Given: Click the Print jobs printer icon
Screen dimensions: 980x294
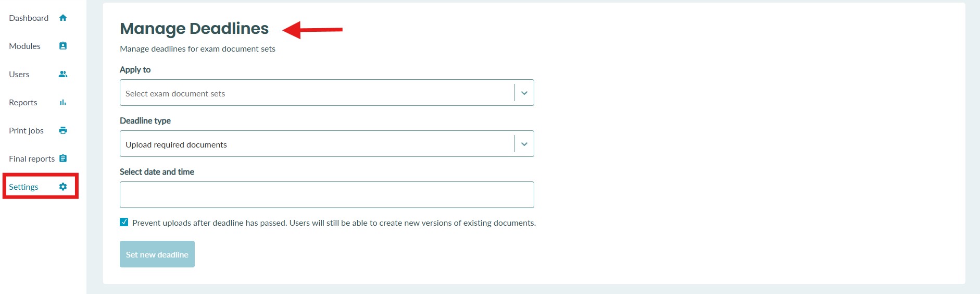Looking at the screenshot, I should pos(63,130).
